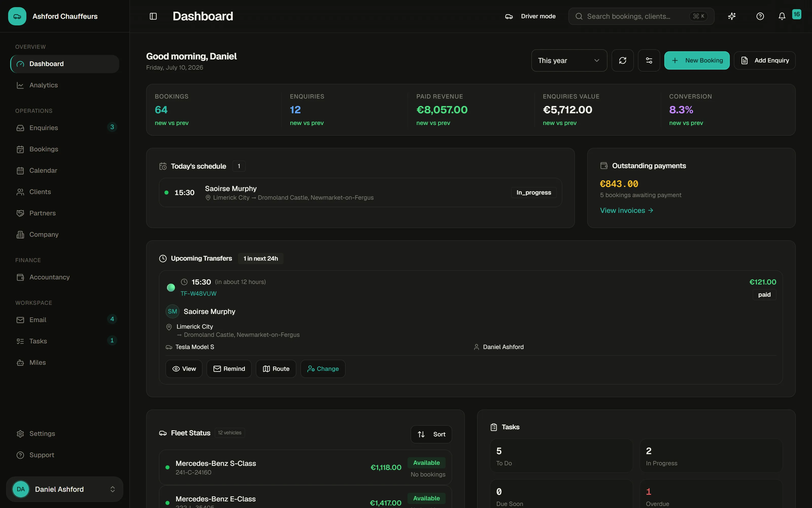
Task: Click the Conversion 8.3% value
Action: tap(681, 110)
